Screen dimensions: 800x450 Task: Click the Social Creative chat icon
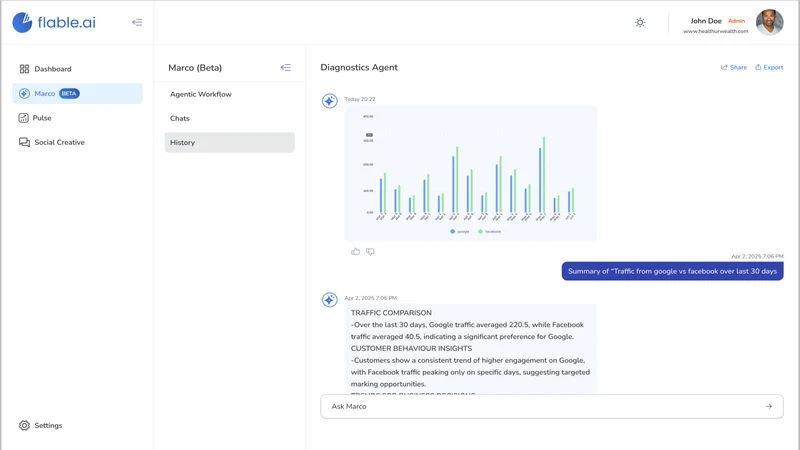(24, 142)
